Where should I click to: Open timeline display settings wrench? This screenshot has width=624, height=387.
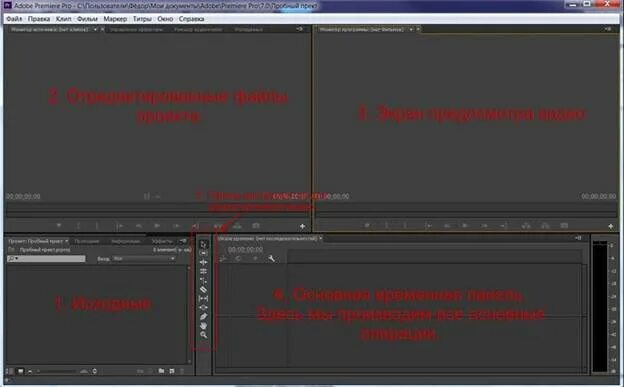[x=271, y=259]
